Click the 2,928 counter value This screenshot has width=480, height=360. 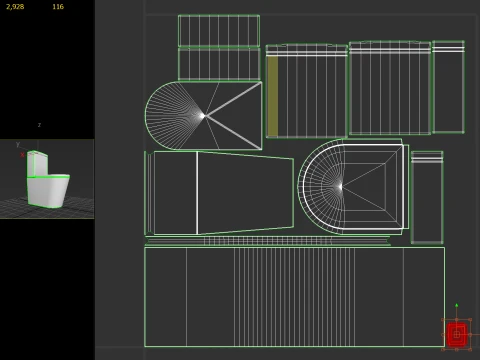[x=15, y=7]
